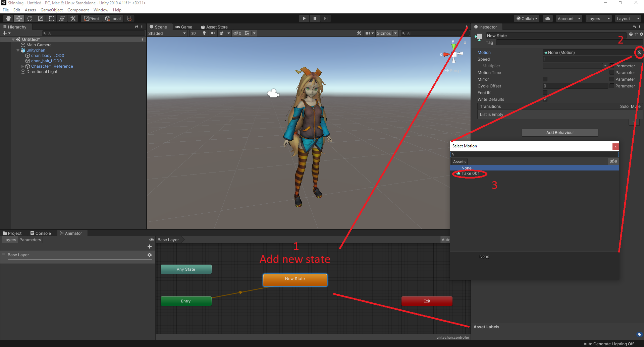The width and height of the screenshot is (644, 347).
Task: Collapse the unitychan hierarchy item
Action: [18, 50]
